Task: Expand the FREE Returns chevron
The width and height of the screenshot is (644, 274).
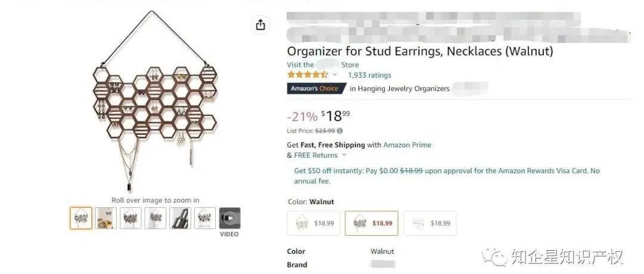Action: (344, 155)
